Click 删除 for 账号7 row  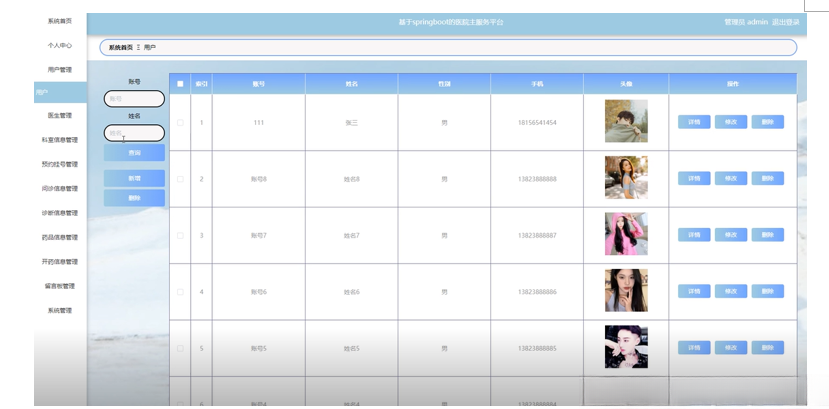click(768, 235)
